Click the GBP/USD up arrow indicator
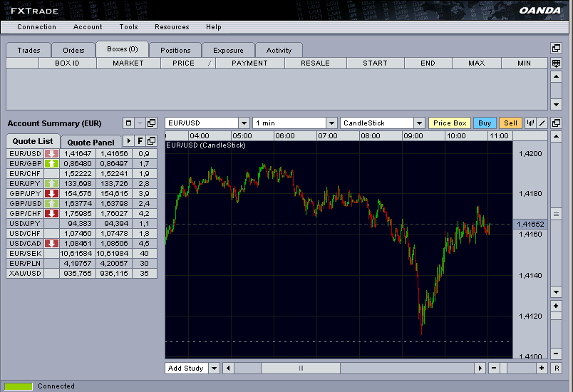The width and height of the screenshot is (573, 392). 51,204
